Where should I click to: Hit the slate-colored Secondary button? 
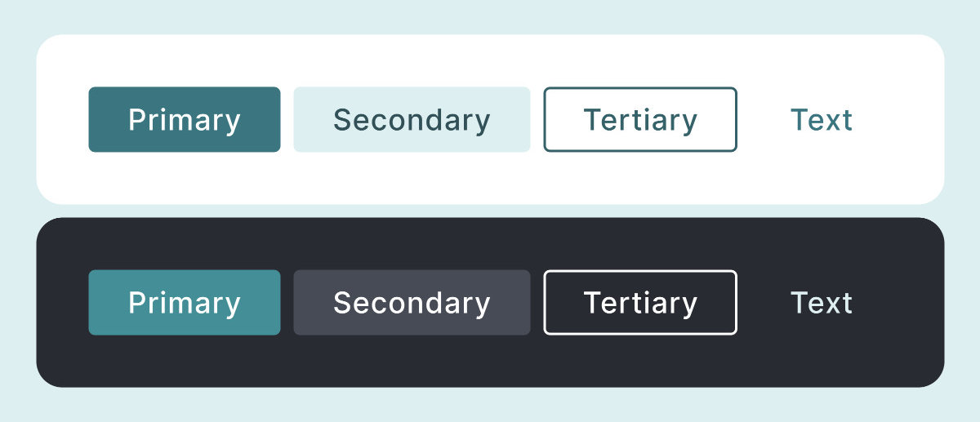[x=412, y=303]
